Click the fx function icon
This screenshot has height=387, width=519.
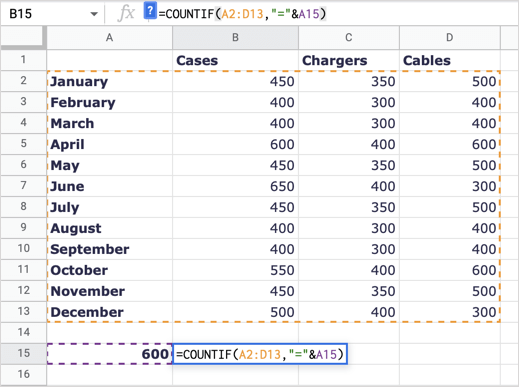[x=126, y=14]
